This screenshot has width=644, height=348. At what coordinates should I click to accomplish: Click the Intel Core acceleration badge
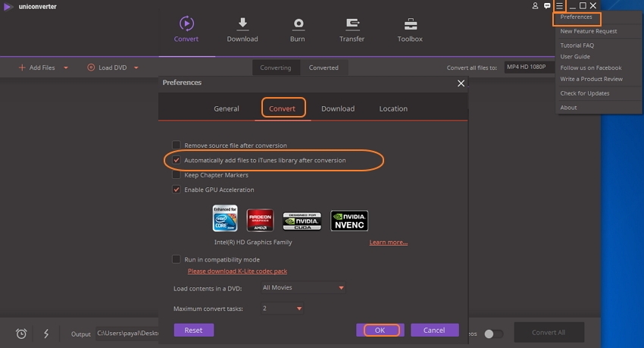[x=225, y=218]
